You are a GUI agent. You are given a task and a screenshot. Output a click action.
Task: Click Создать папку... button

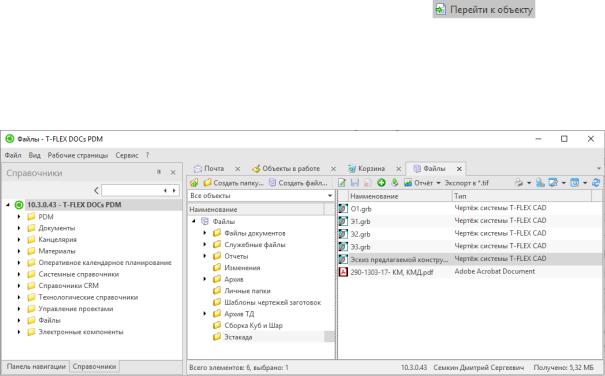[234, 183]
